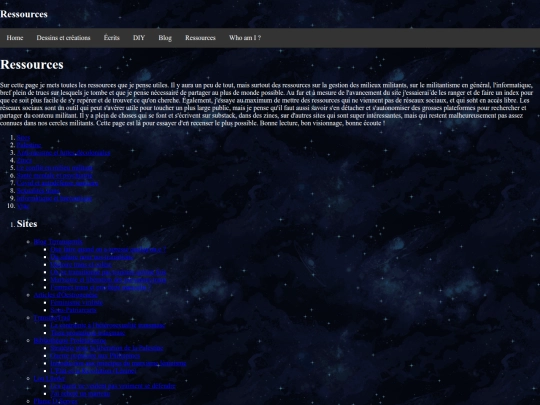Open the Articles d'Oestrogenius site link
This screenshot has height=405, width=540.
[66, 295]
